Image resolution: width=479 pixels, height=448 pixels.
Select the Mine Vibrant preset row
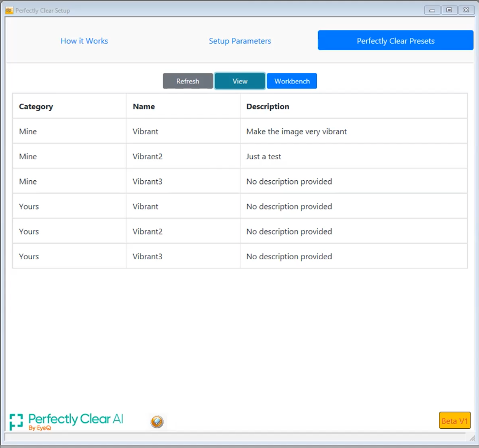tap(240, 131)
